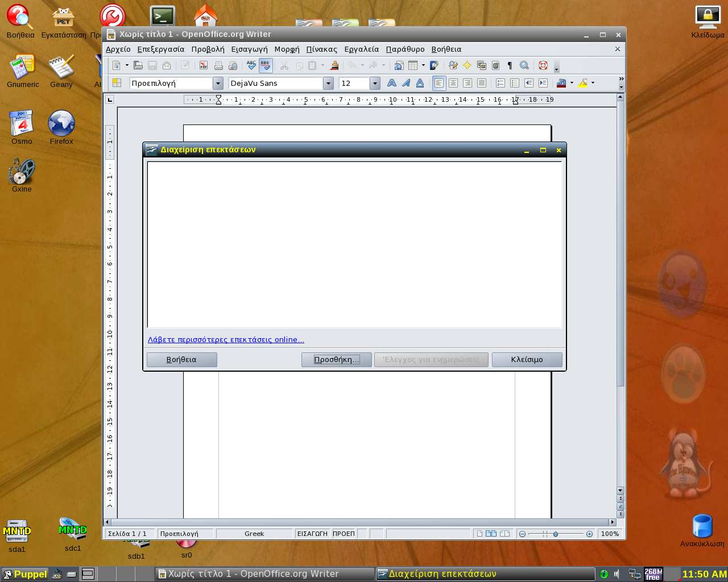
Task: Click the Puppel start menu button
Action: [24, 574]
